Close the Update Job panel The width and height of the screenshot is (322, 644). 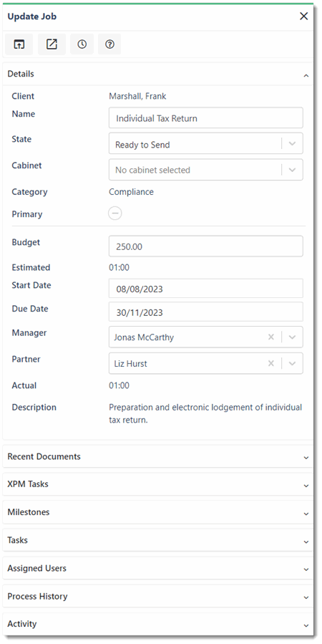pyautogui.click(x=303, y=16)
